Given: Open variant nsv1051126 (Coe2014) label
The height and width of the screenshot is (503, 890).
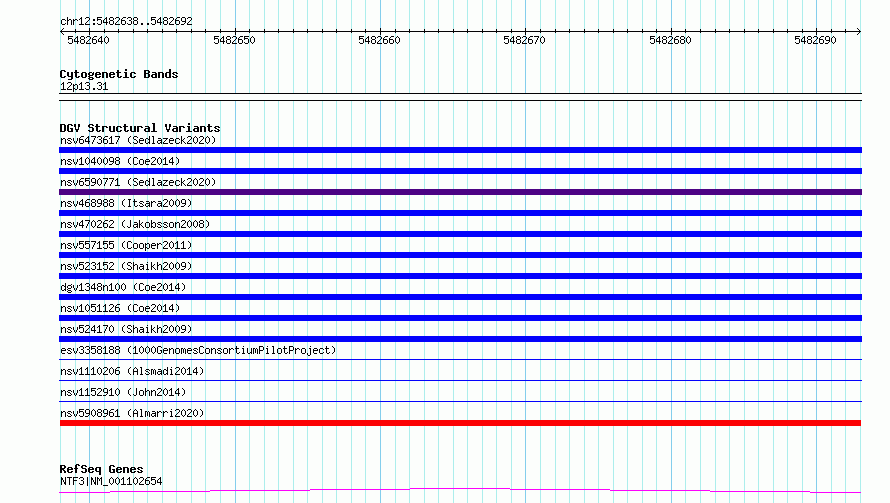Looking at the screenshot, I should pos(120,308).
